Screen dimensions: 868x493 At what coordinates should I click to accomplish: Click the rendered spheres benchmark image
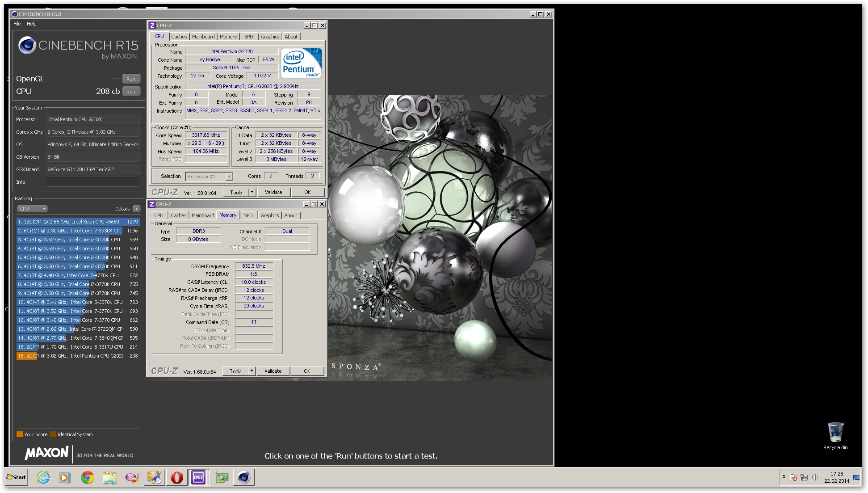(x=440, y=237)
